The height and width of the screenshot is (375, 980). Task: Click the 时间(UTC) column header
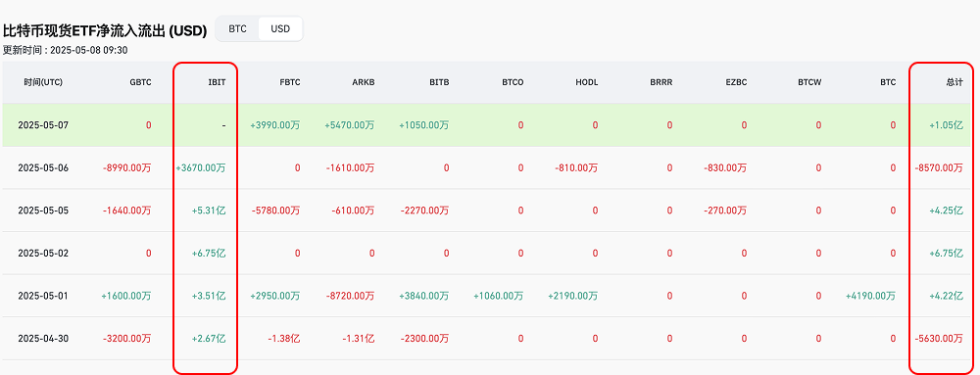(43, 82)
